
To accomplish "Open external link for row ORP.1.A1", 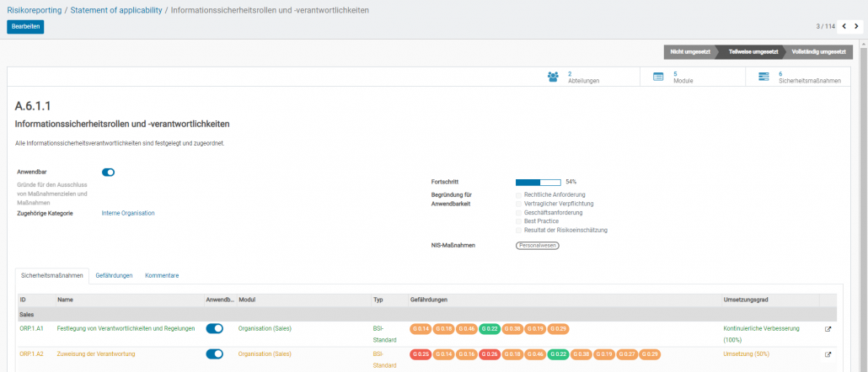I will click(x=828, y=329).
